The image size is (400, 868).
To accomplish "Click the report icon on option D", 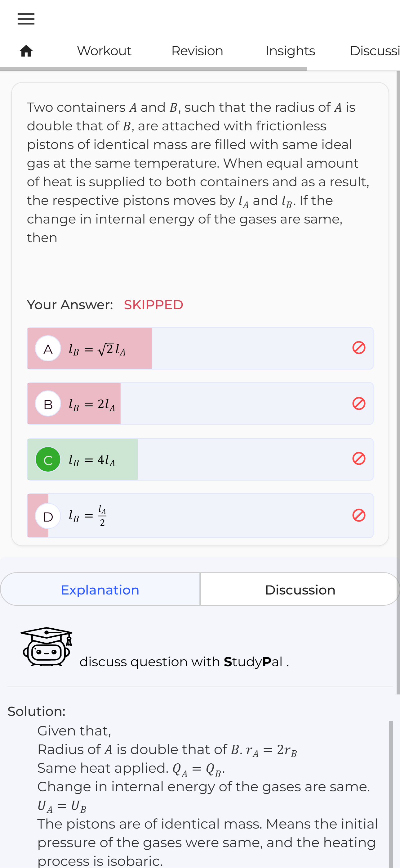I will point(358,515).
